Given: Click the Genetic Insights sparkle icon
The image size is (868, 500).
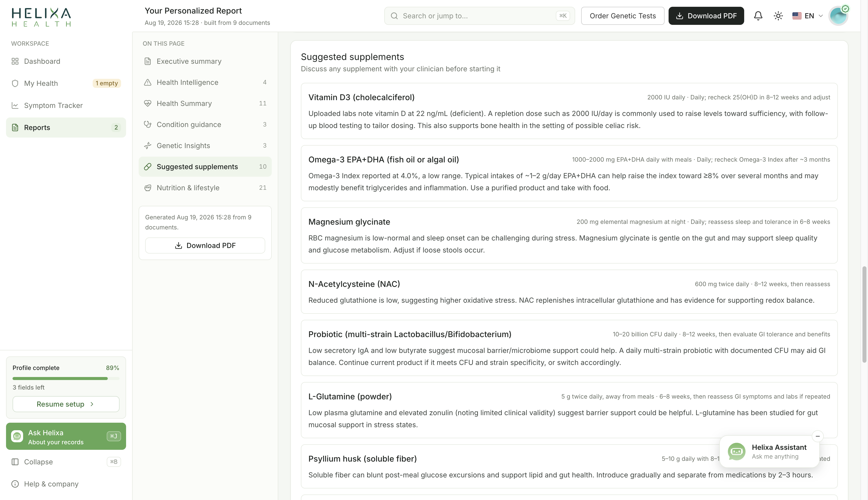Looking at the screenshot, I should 148,146.
